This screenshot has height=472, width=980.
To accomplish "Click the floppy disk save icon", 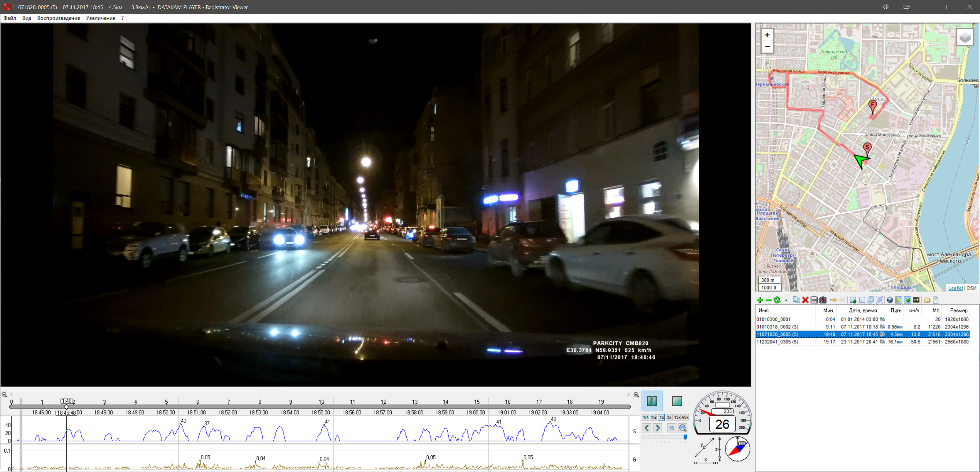I will coord(814,300).
